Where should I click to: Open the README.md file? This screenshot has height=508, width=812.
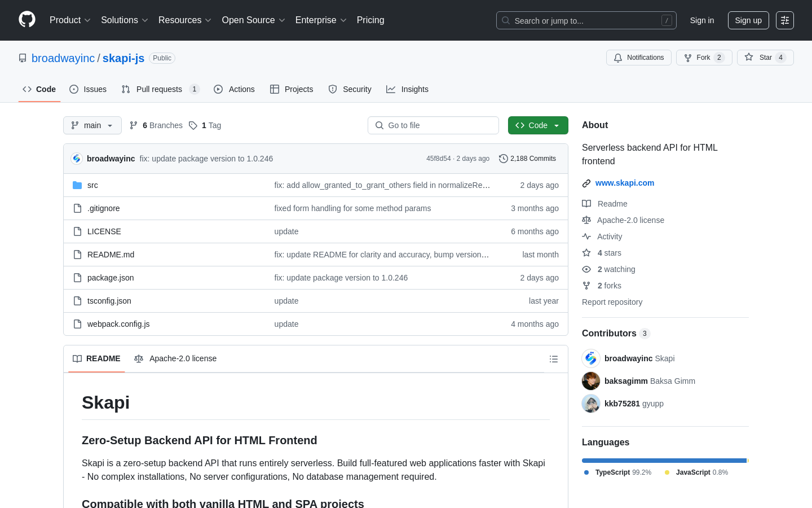click(x=111, y=255)
